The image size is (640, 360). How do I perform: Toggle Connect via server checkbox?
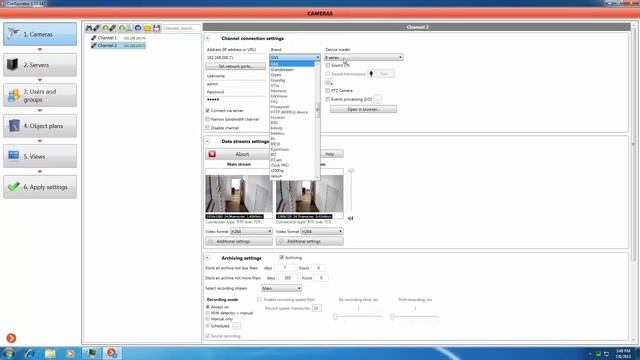[x=207, y=111]
